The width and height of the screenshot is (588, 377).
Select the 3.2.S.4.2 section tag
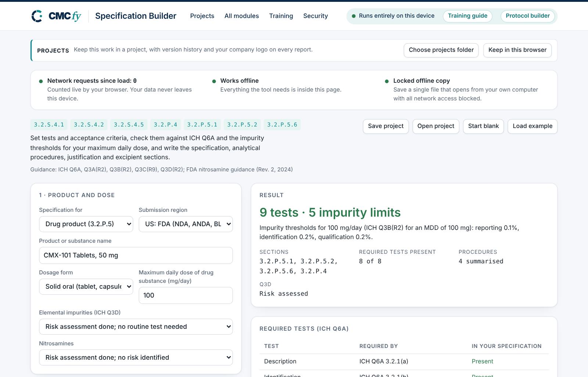tap(89, 125)
